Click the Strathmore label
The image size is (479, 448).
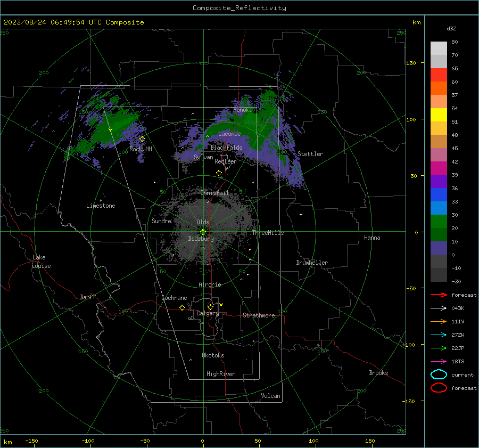click(x=259, y=315)
